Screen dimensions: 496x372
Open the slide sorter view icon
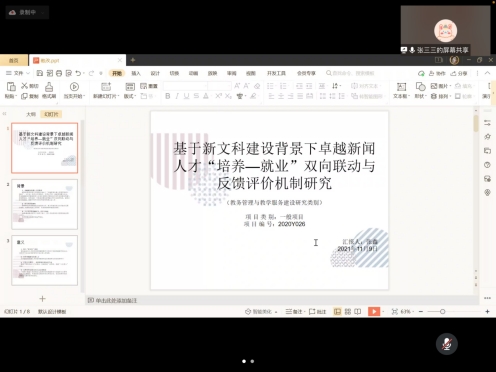[348, 311]
